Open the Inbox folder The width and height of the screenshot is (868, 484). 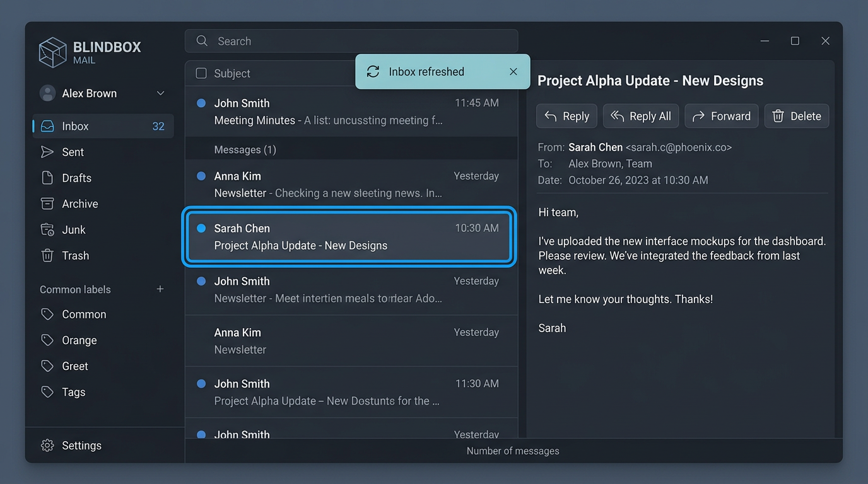(76, 126)
